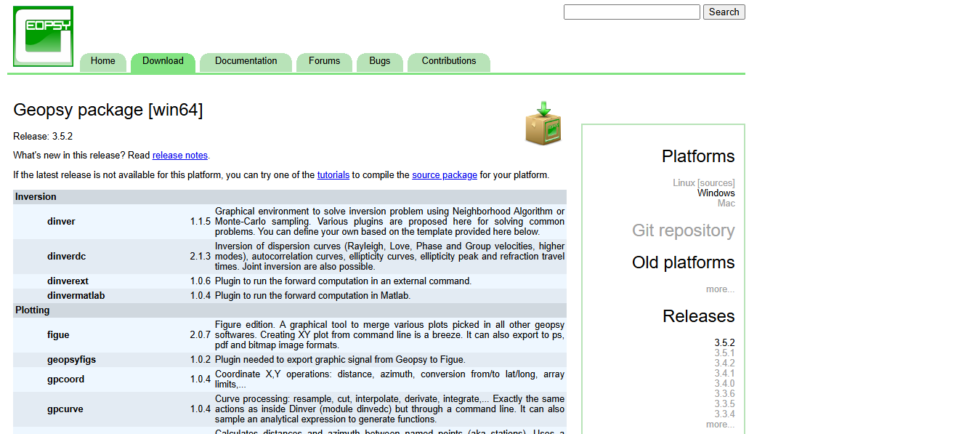Open the Home tab

click(103, 61)
